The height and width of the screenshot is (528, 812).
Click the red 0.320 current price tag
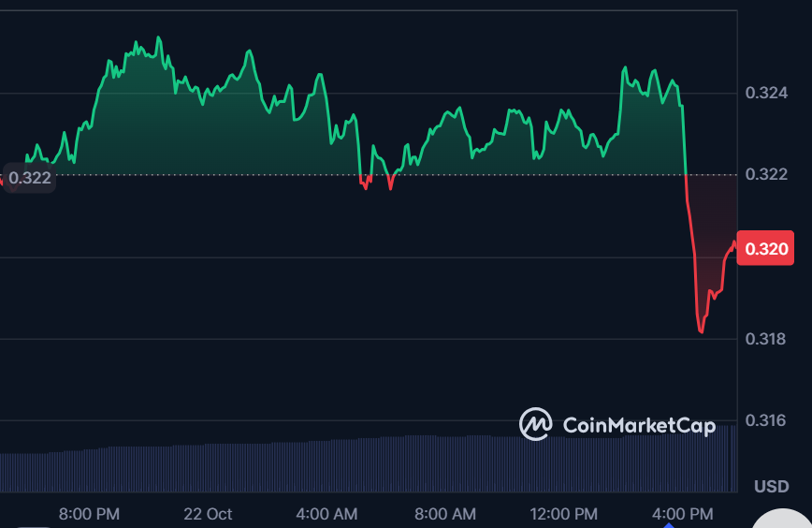764,248
